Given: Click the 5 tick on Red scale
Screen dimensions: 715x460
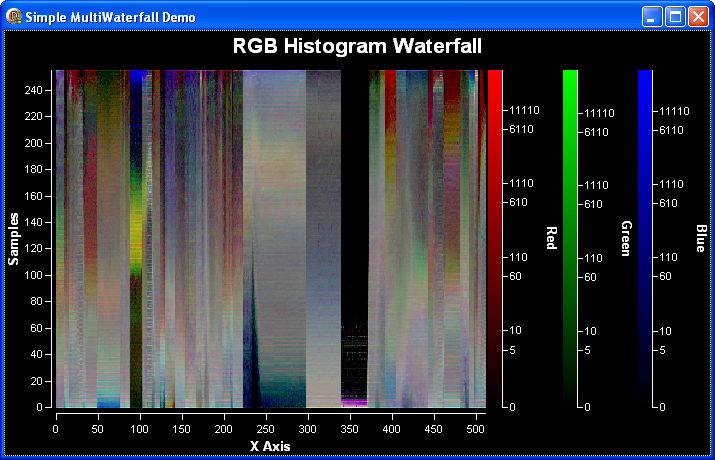Looking at the screenshot, I should [512, 350].
